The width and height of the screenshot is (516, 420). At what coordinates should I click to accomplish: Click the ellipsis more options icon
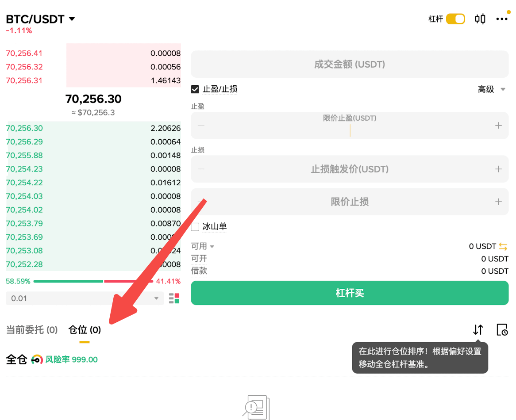click(502, 19)
